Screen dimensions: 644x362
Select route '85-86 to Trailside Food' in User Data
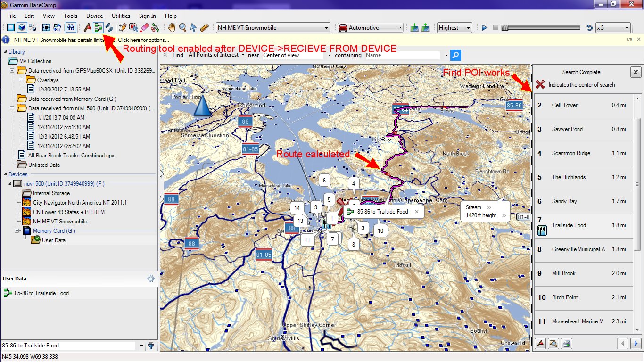[42, 293]
